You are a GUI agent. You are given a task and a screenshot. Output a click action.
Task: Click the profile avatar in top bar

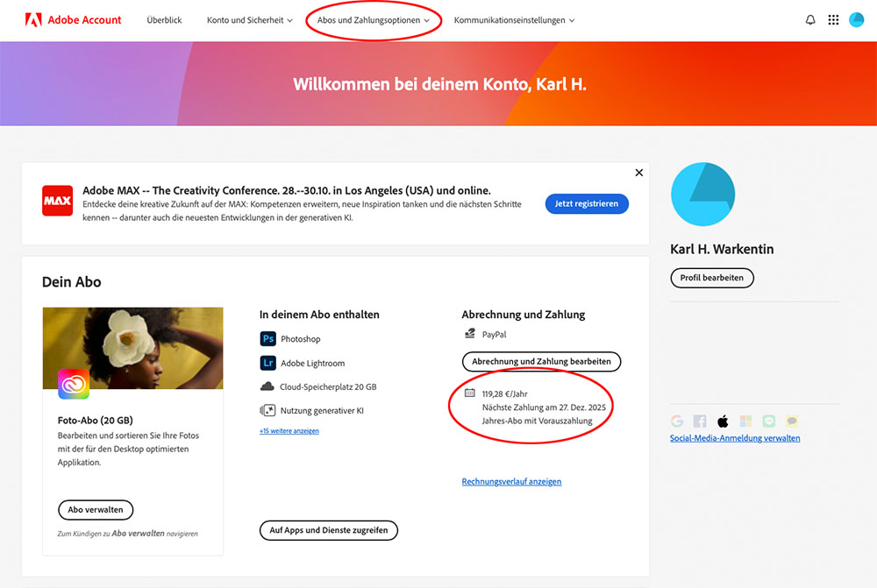pos(857,20)
